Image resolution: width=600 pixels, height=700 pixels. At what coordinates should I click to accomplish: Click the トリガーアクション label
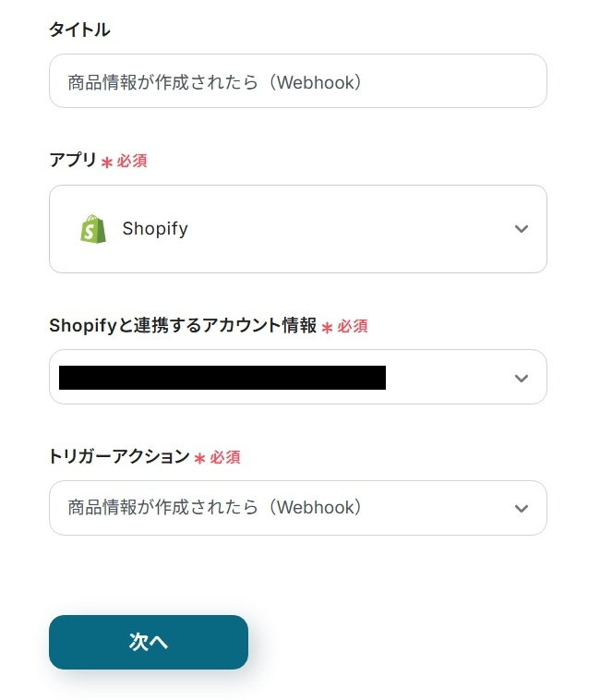pyautogui.click(x=118, y=456)
